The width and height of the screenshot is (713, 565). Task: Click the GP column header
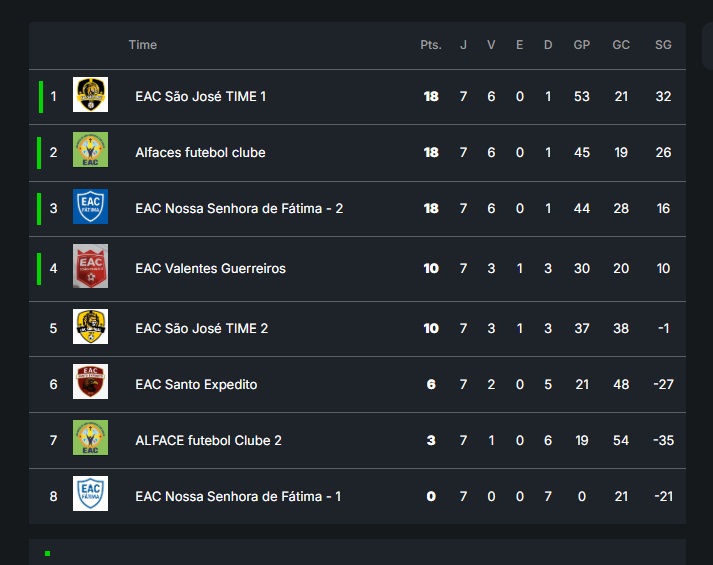pyautogui.click(x=582, y=45)
